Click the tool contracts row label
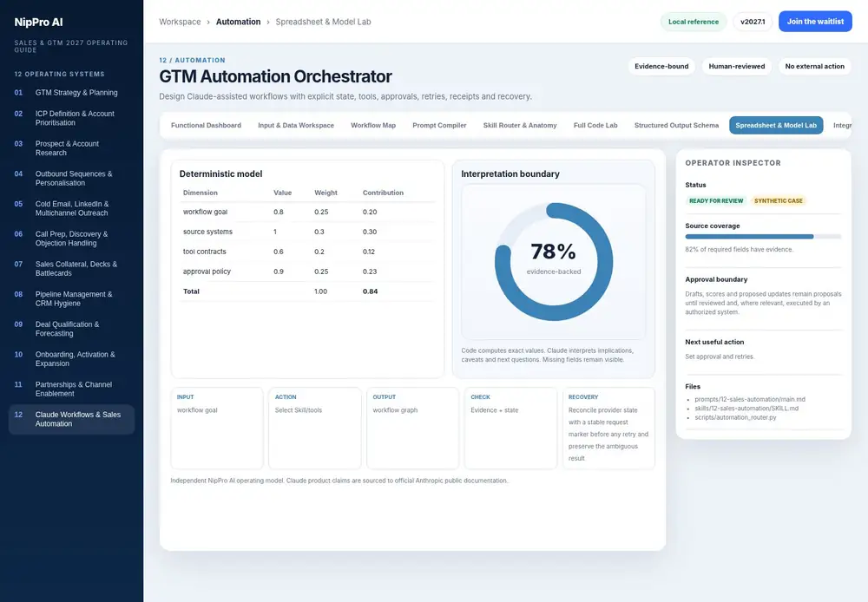Image resolution: width=868 pixels, height=602 pixels. click(205, 252)
